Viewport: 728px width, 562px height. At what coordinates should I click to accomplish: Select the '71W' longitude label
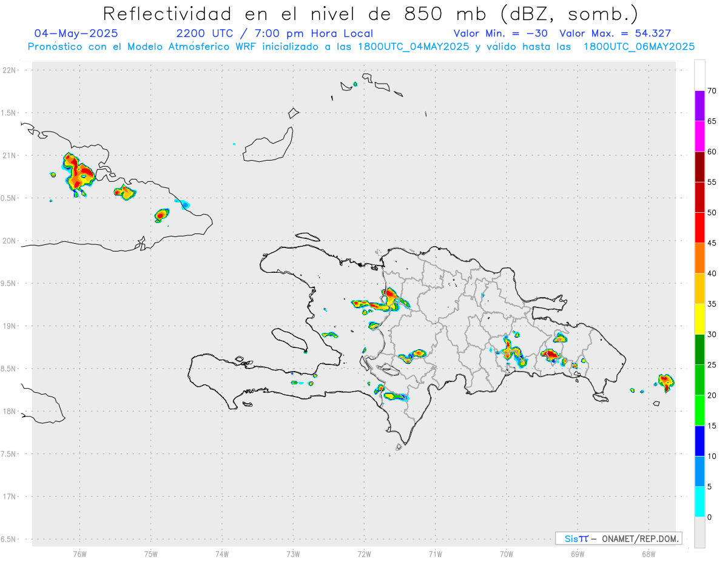pos(435,554)
